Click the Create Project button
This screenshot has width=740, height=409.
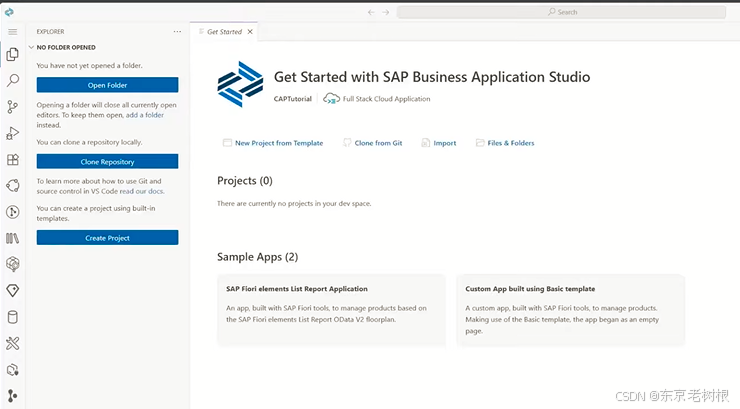(108, 237)
